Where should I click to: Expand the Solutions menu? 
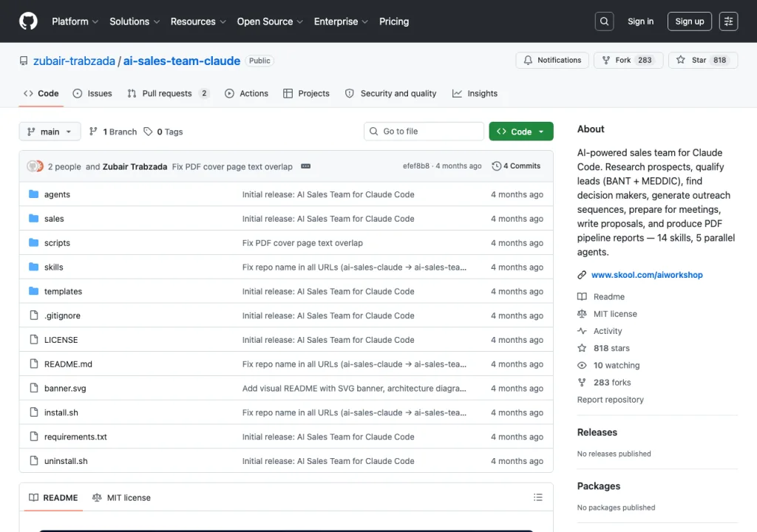pyautogui.click(x=135, y=21)
